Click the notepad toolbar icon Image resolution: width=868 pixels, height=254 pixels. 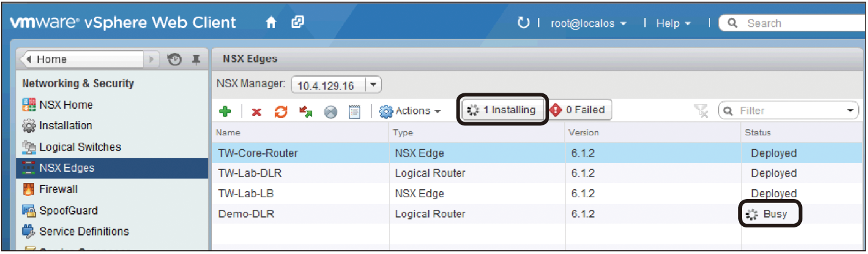(x=355, y=112)
